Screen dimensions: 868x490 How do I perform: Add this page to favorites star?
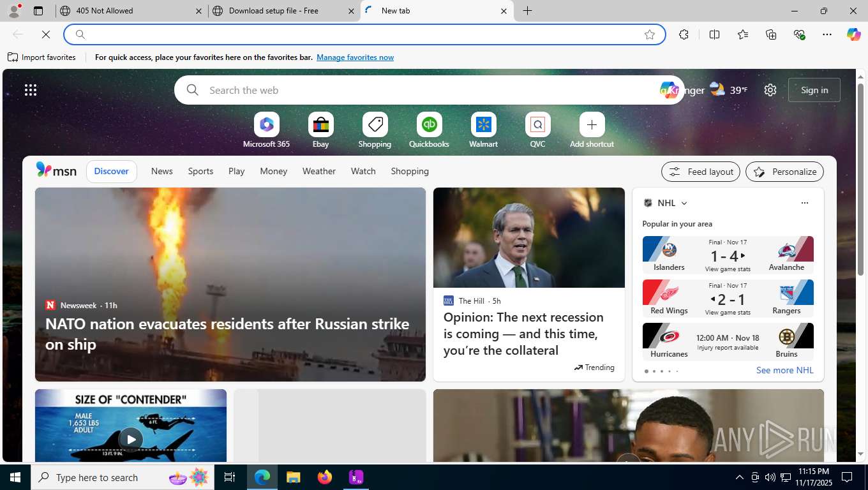click(650, 34)
